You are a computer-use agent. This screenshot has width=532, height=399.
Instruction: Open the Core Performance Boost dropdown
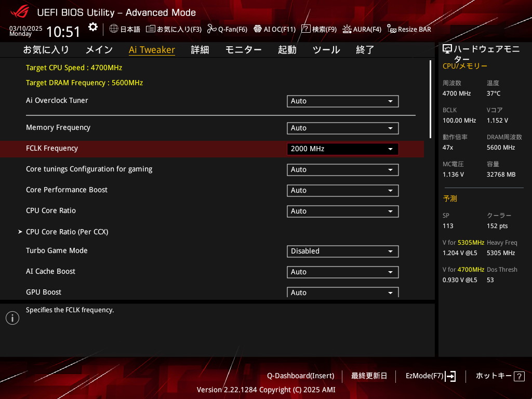pyautogui.click(x=343, y=190)
